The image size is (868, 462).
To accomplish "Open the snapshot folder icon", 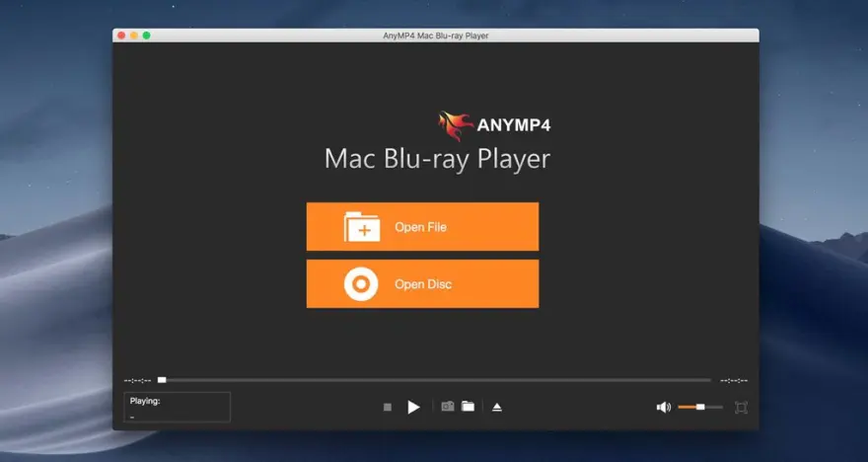I will click(x=468, y=407).
